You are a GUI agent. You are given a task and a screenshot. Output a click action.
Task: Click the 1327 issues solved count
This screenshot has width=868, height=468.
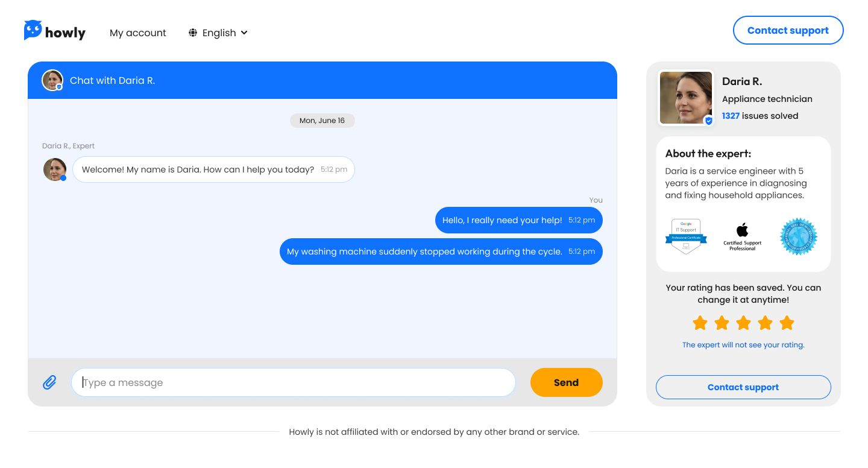731,116
